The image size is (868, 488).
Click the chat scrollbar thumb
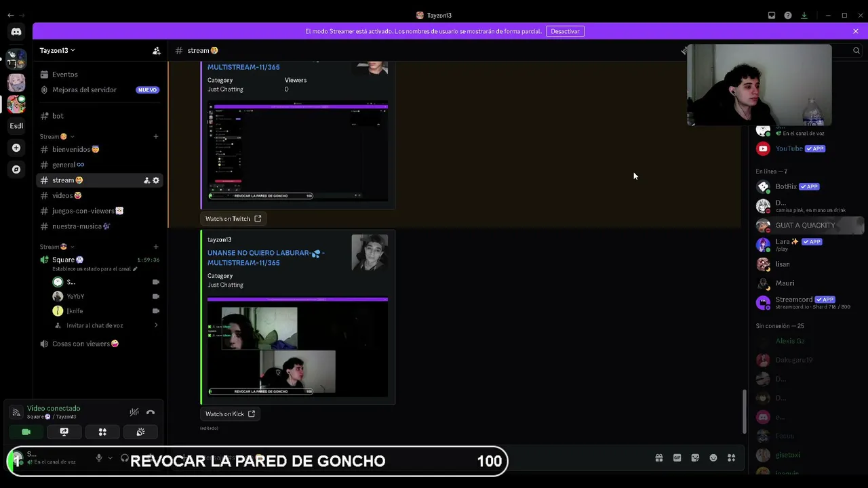pos(744,411)
